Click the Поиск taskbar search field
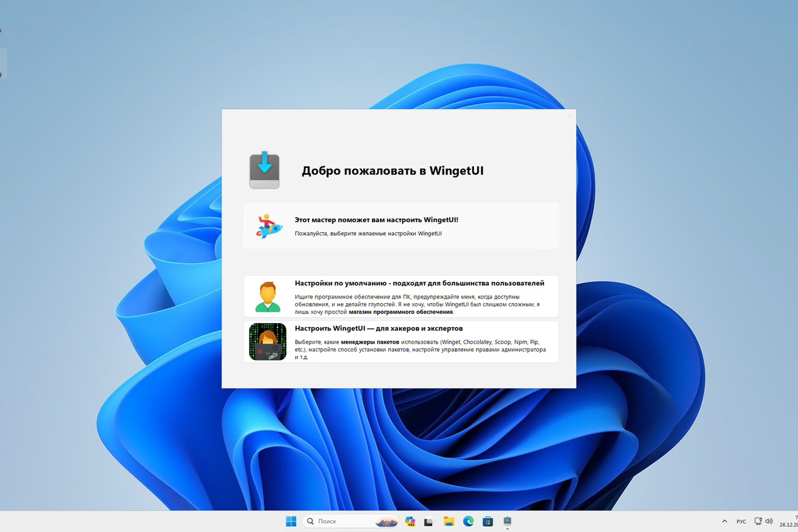Screen dimensions: 798x532 [351, 521]
